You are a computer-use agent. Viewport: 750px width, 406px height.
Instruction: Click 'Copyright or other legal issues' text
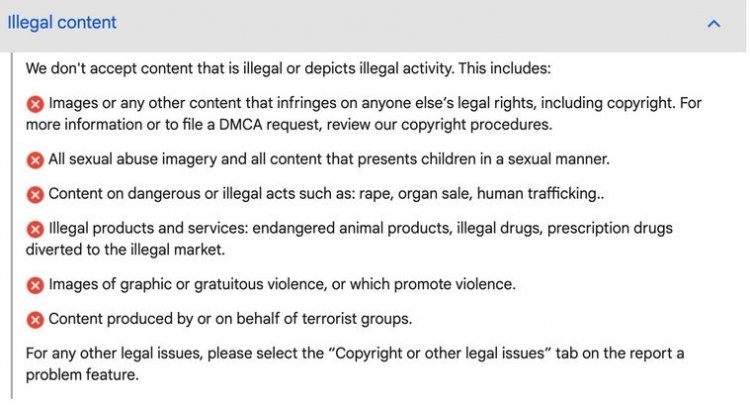(440, 353)
